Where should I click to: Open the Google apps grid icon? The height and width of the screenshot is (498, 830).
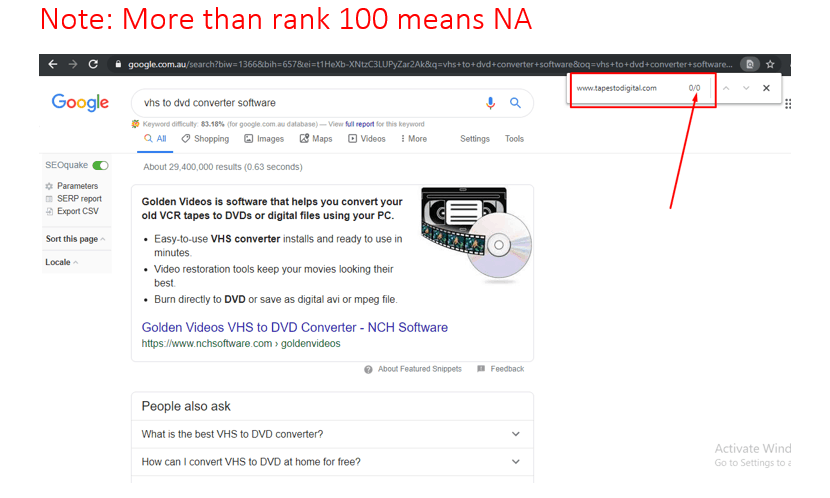pyautogui.click(x=788, y=104)
